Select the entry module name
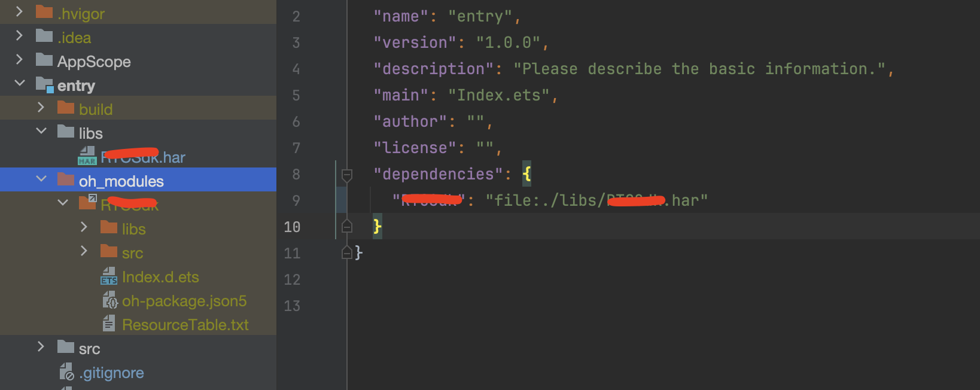This screenshot has width=980, height=390. [x=76, y=86]
